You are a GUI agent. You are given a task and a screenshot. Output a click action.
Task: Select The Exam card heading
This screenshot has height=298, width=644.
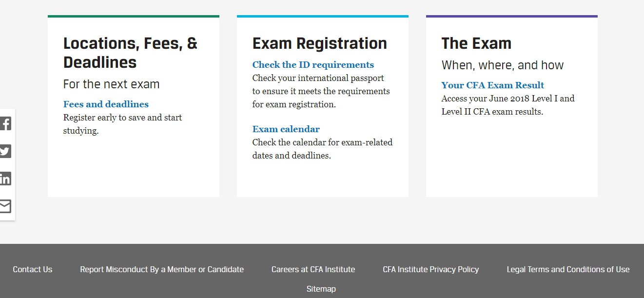pos(476,43)
